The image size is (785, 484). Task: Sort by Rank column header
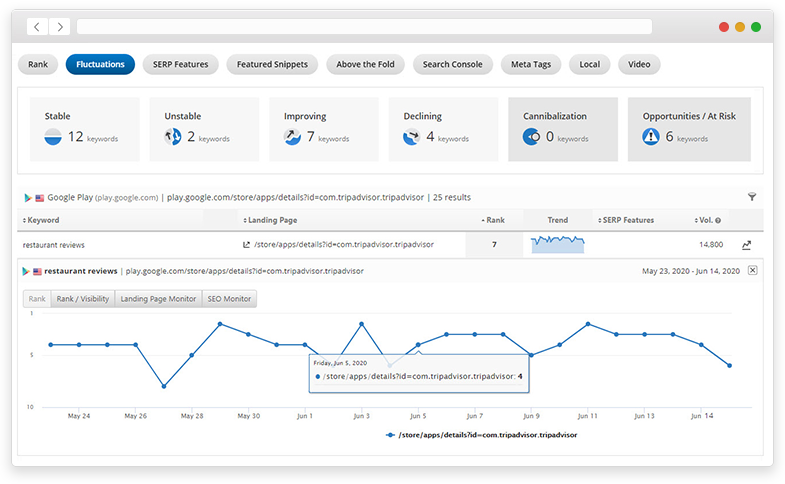tap(494, 220)
